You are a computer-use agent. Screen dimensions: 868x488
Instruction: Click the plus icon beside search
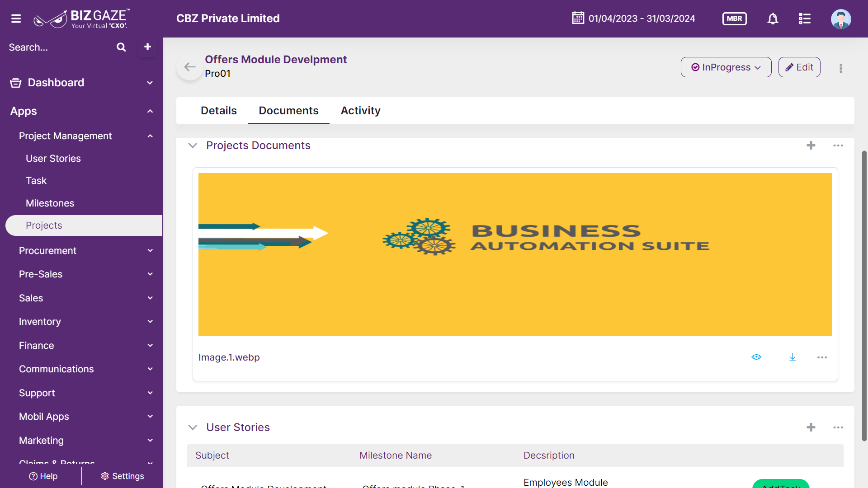coord(147,47)
